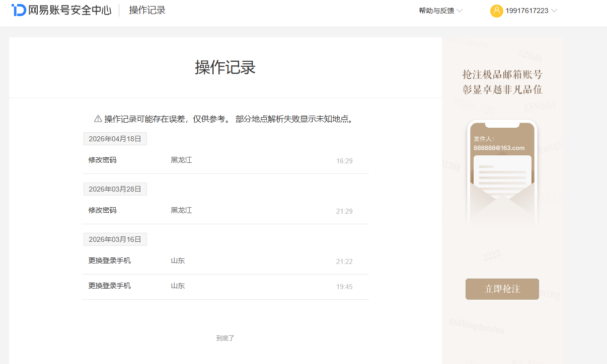Click ad headline 抢注极品邮箱账号

coord(502,75)
